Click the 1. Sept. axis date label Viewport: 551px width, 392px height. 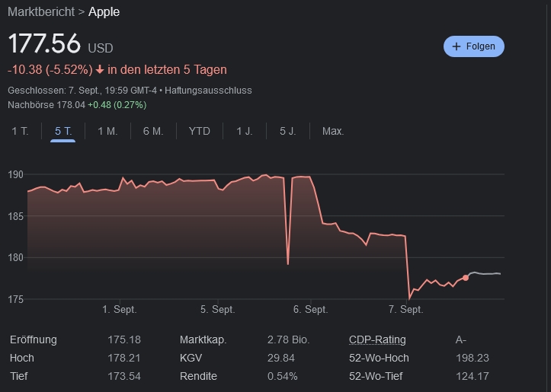120,310
